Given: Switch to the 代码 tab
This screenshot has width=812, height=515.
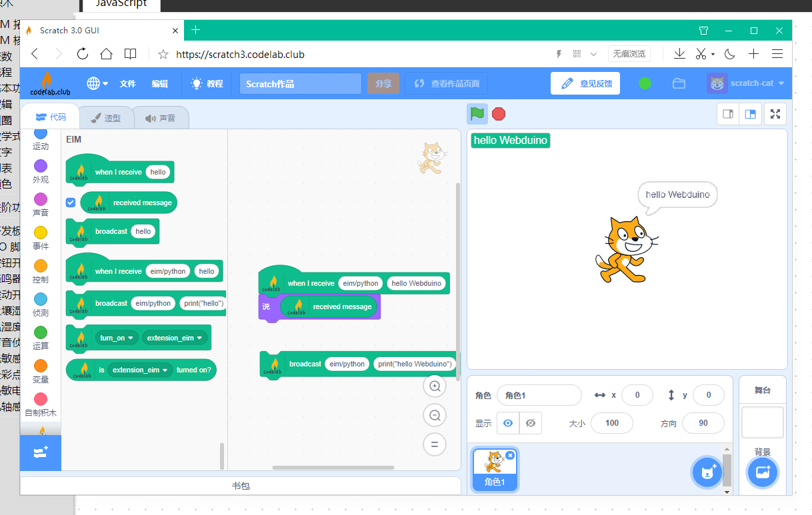Looking at the screenshot, I should point(51,117).
